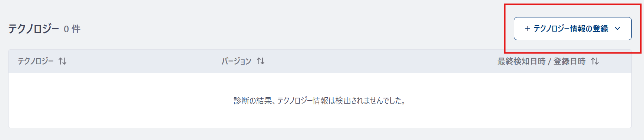Expand the chevron on テクノロジー情報の登録 button
644x140 pixels.
tap(617, 29)
